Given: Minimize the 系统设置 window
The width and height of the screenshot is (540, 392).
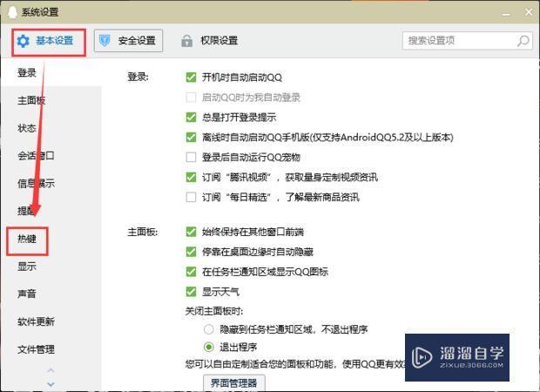Looking at the screenshot, I should 506,13.
